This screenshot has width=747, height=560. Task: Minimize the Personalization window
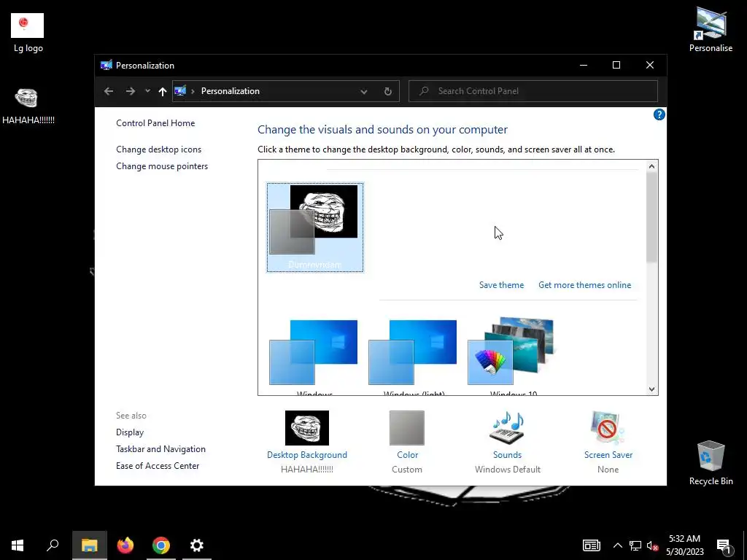coord(584,65)
